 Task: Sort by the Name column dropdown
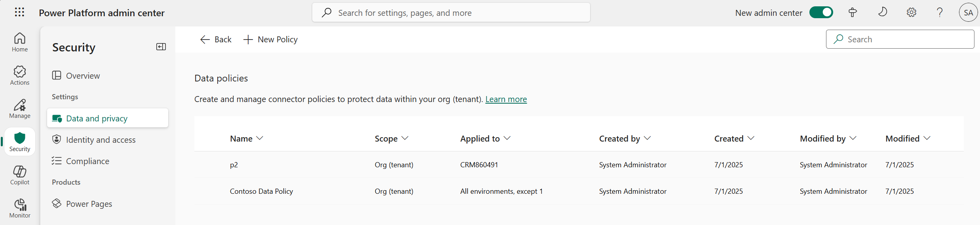point(247,139)
